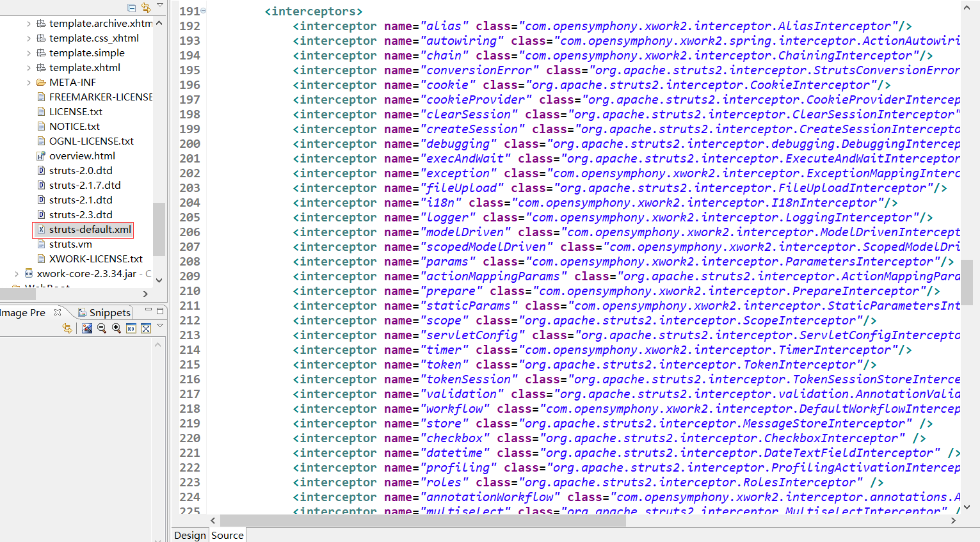The width and height of the screenshot is (980, 542).
Task: Expand template.css_xhtml package
Action: pyautogui.click(x=29, y=38)
